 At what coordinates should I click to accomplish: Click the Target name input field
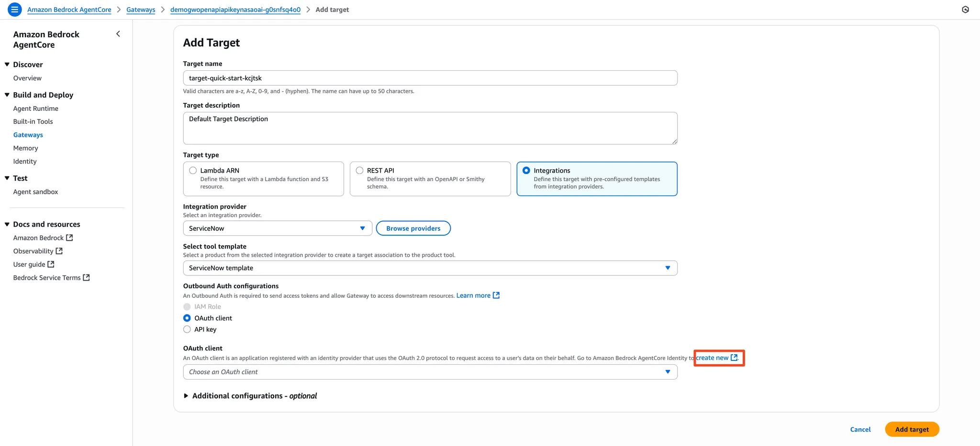(430, 78)
